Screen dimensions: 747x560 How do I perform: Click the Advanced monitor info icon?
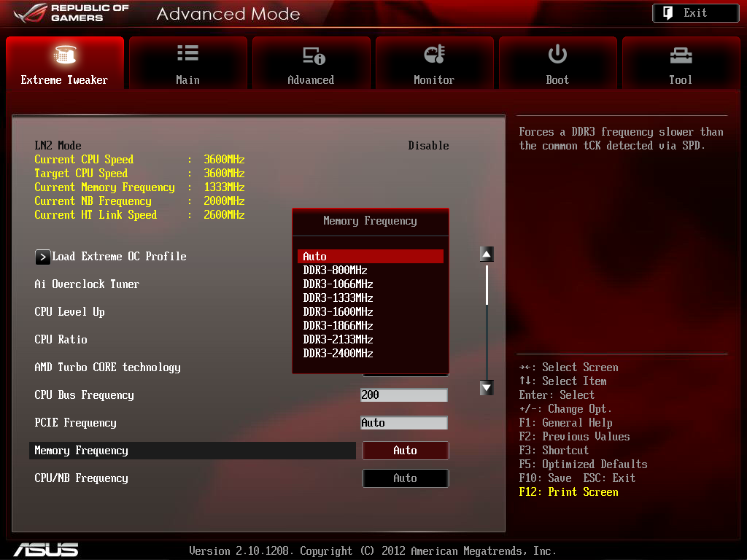[314, 55]
